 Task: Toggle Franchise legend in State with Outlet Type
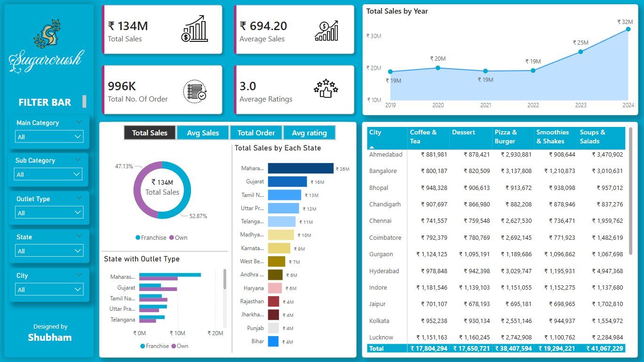click(143, 346)
